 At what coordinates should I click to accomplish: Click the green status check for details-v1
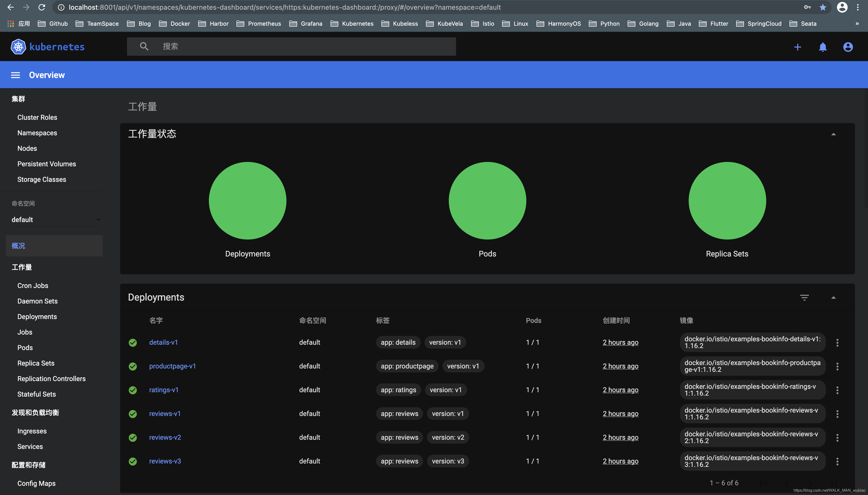[x=133, y=342]
